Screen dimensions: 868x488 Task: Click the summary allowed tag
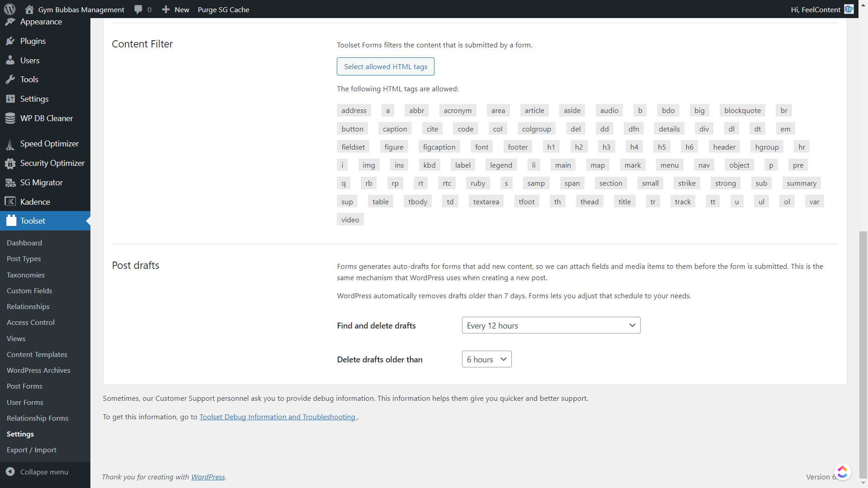pos(802,183)
